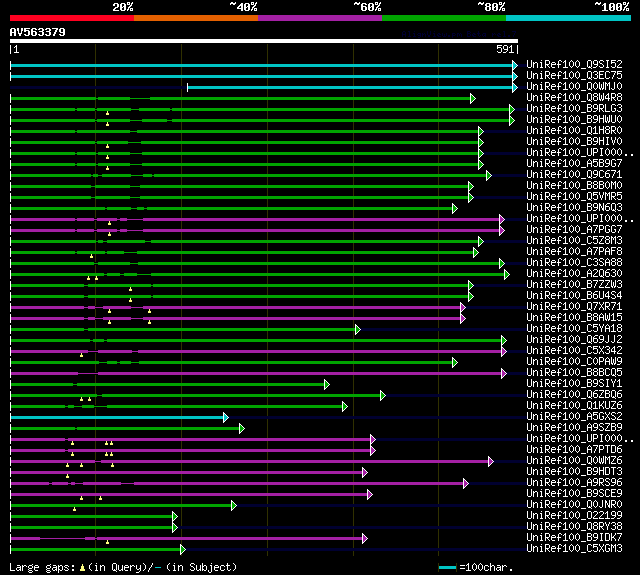Click the purple arrowhead of the C5X342 alignment

point(504,351)
